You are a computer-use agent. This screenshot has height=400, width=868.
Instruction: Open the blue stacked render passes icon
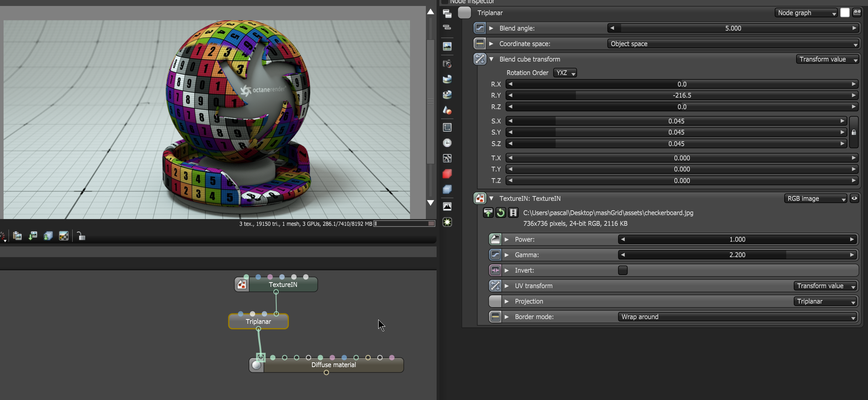[x=447, y=189]
